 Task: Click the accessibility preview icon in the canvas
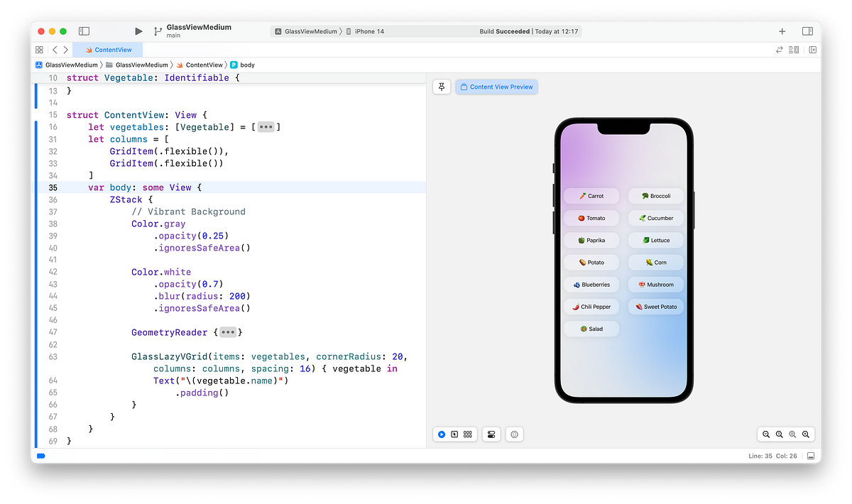tap(514, 434)
